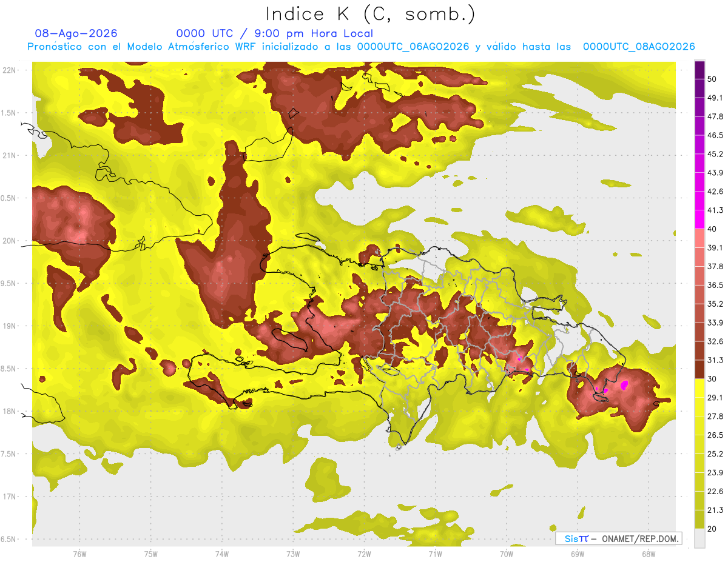728x562 pixels.
Task: Click the '8.5N' latitude label
Action: click(x=9, y=369)
